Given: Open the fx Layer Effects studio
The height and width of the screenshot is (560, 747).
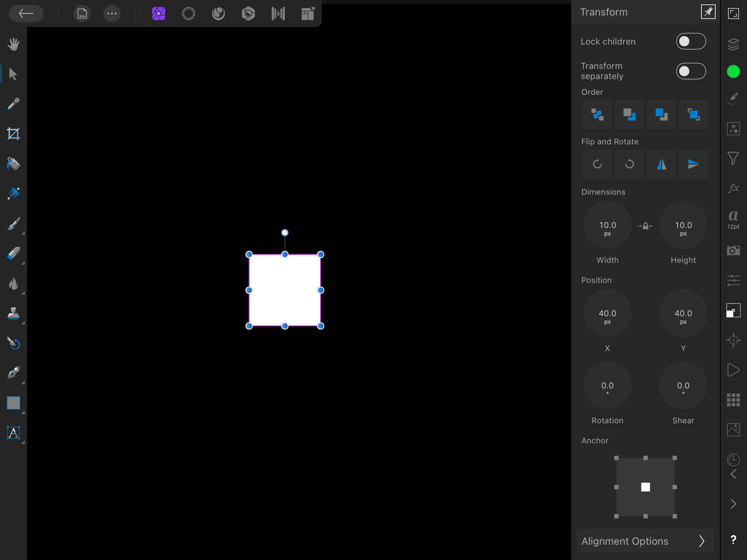Looking at the screenshot, I should pos(733,188).
